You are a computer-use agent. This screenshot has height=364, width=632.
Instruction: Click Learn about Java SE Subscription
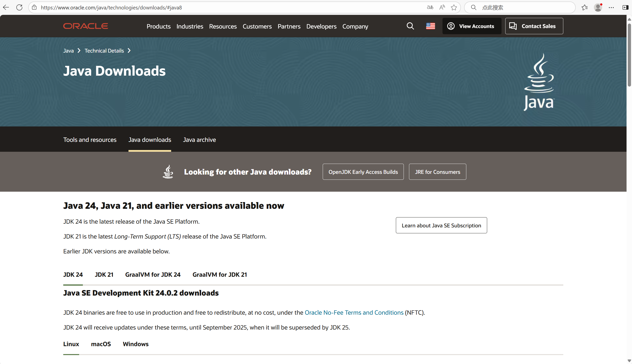pos(441,225)
